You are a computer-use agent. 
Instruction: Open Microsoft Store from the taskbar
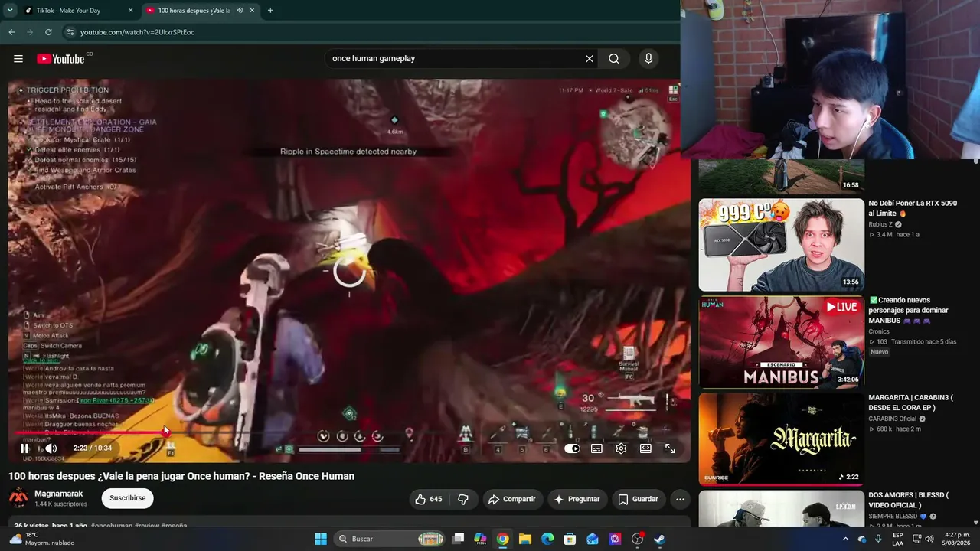point(570,539)
